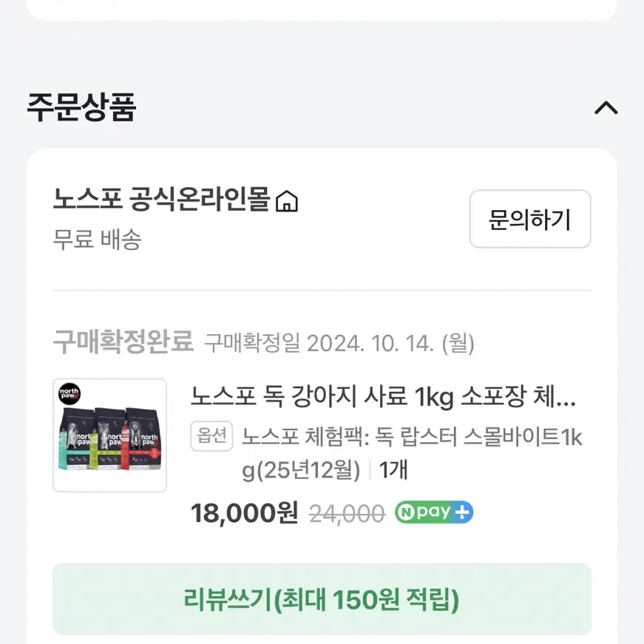Screen dimensions: 644x644
Task: Tap the 구매확정완료 status label
Action: point(123,342)
